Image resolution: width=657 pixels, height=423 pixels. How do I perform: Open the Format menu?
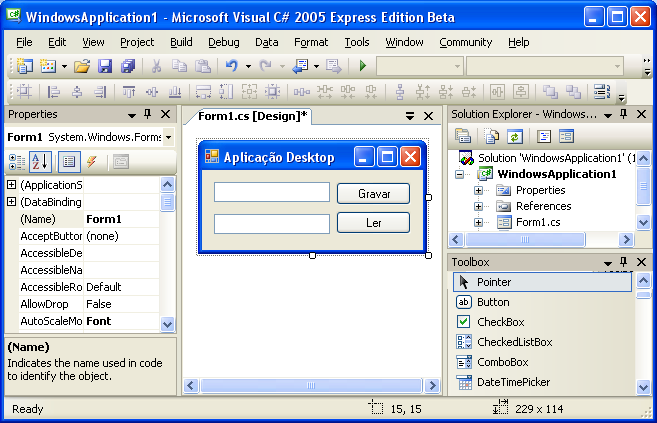click(x=311, y=42)
